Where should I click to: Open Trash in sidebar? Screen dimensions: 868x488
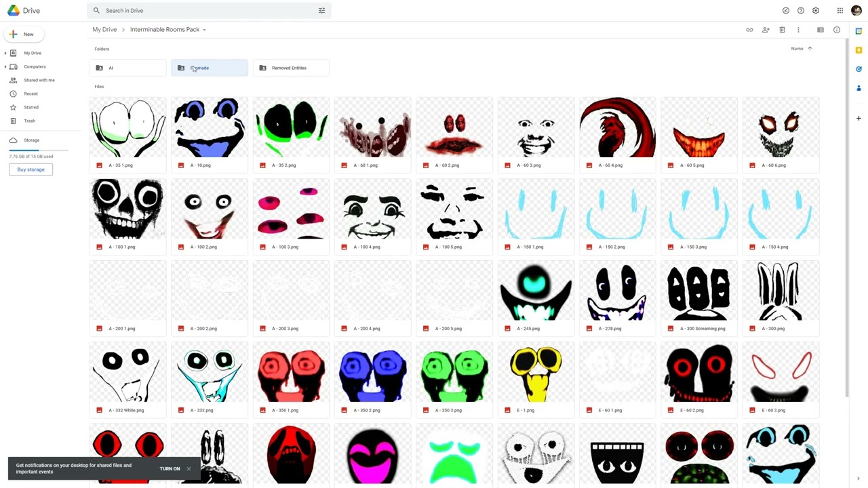pyautogui.click(x=29, y=121)
